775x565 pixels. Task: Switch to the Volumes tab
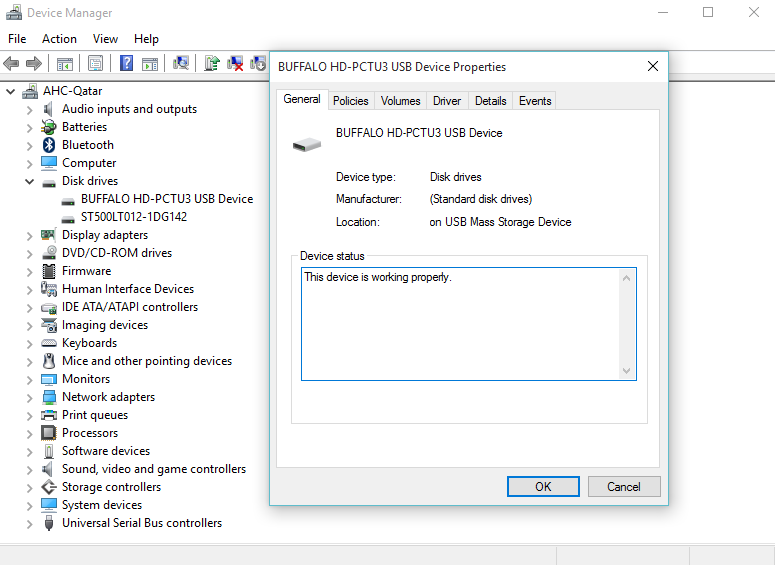[x=400, y=100]
